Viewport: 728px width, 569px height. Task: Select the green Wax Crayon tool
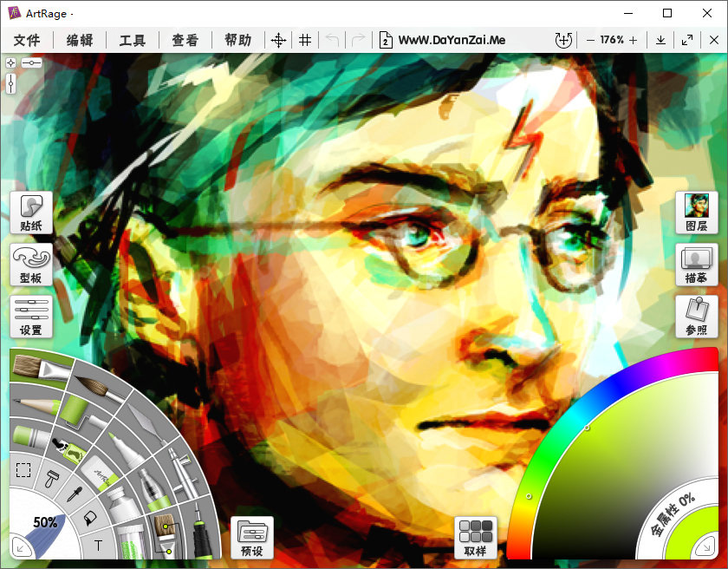click(31, 437)
